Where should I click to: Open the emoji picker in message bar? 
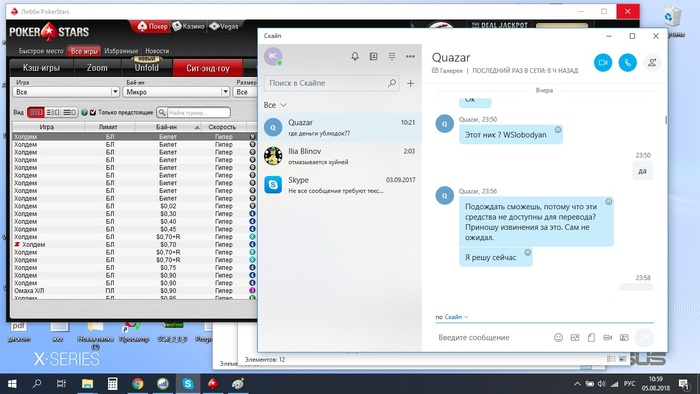558,337
